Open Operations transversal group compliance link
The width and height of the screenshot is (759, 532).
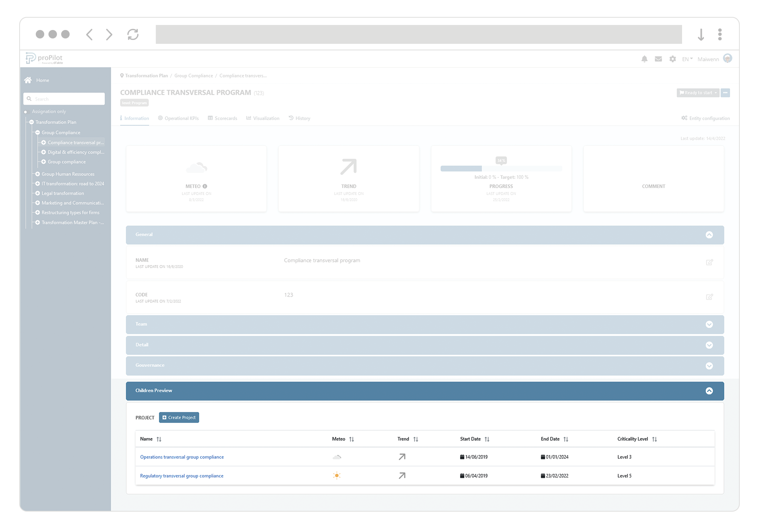point(182,457)
